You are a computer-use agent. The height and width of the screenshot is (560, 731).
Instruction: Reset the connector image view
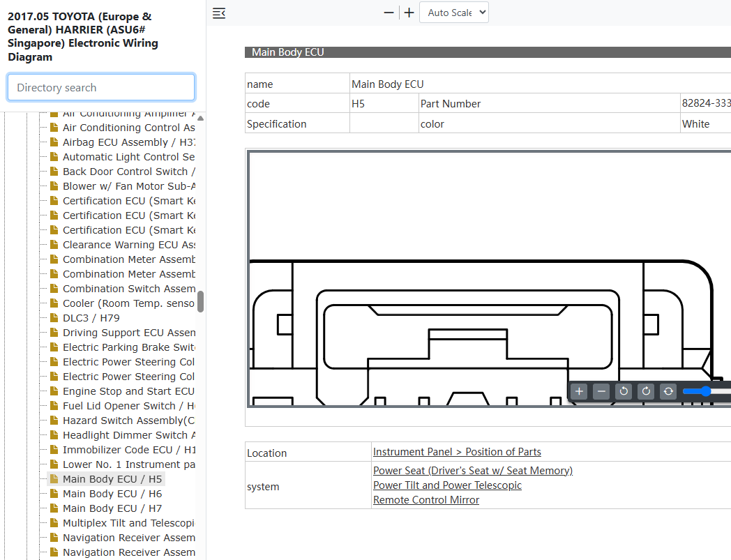(668, 391)
